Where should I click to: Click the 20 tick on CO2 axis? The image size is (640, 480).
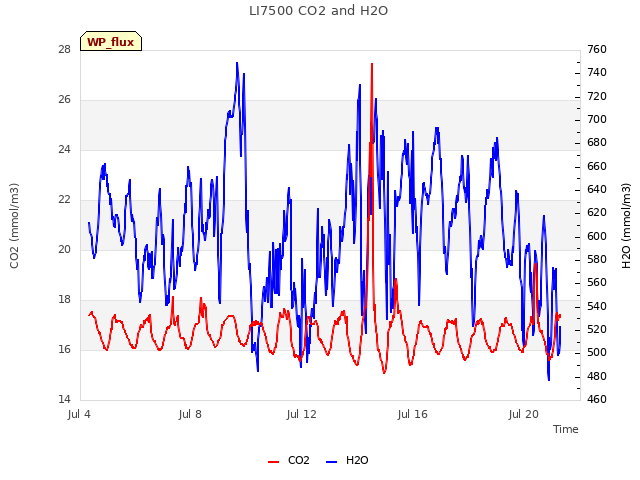tap(64, 249)
